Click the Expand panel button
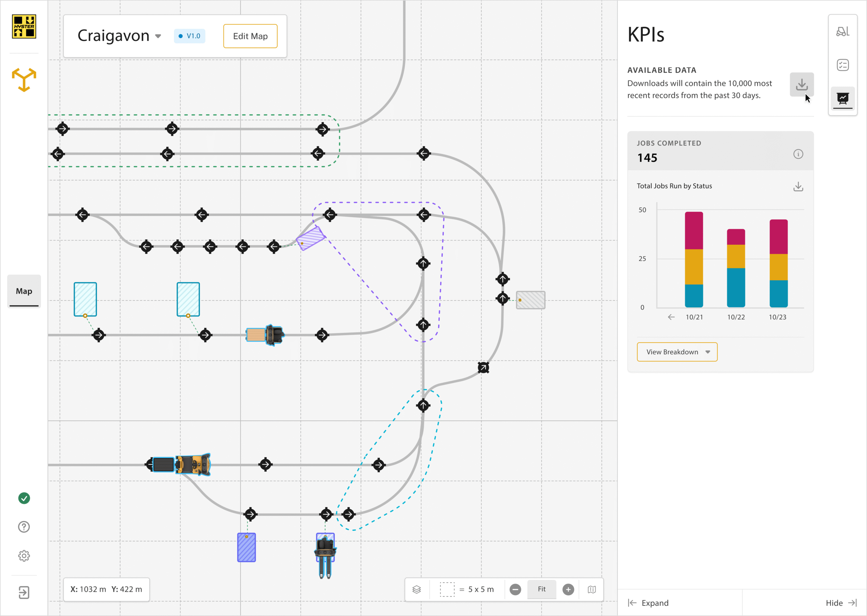The width and height of the screenshot is (867, 616). point(649,603)
